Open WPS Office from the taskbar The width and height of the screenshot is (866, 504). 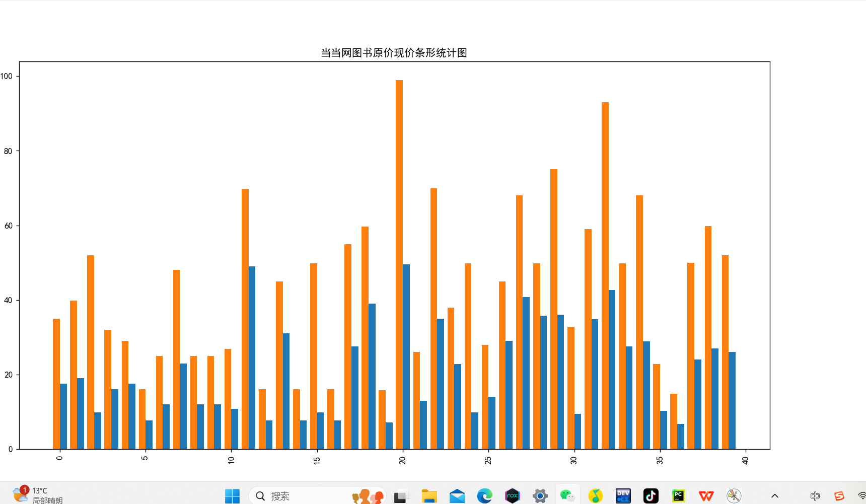point(706,496)
